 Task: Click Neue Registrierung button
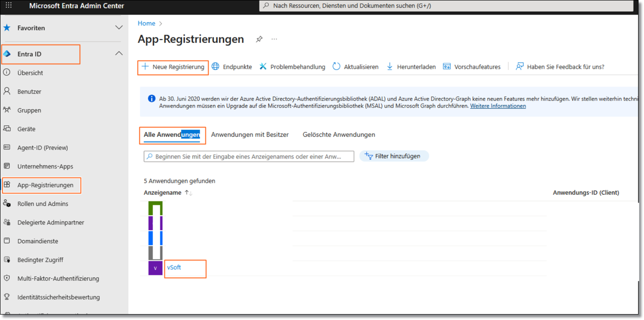pyautogui.click(x=173, y=67)
